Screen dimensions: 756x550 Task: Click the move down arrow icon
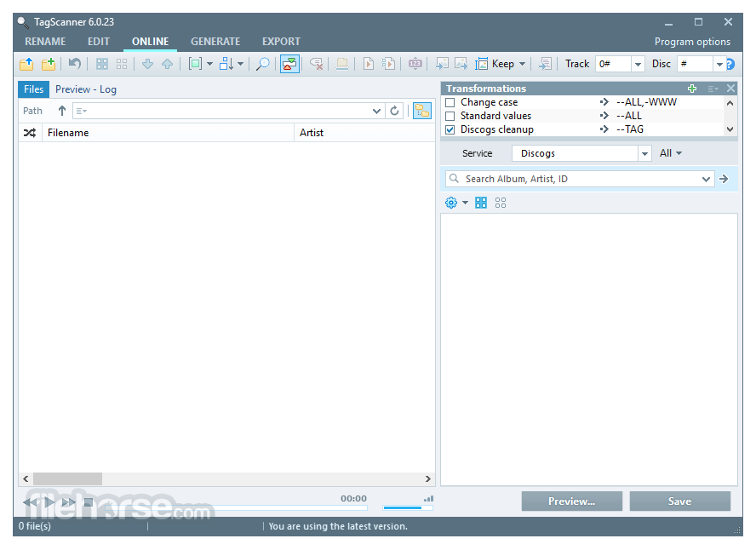(147, 64)
